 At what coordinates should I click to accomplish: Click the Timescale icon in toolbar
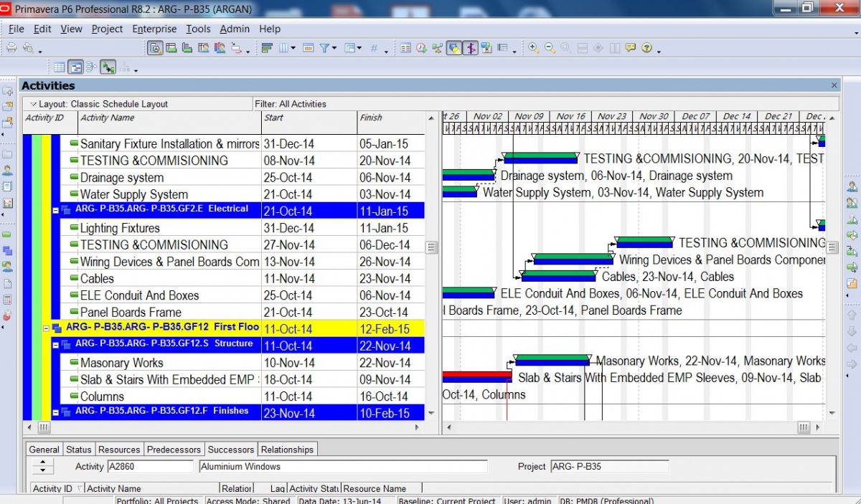[x=309, y=48]
